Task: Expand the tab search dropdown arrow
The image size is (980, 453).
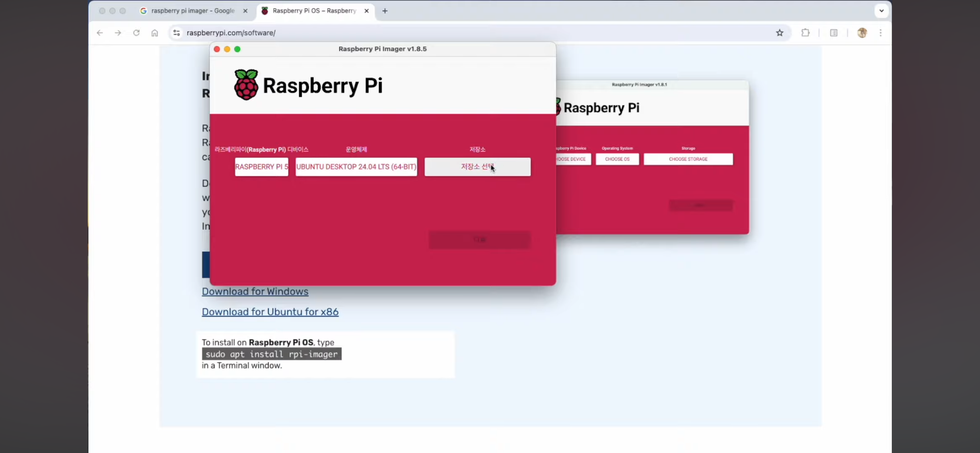Action: [x=881, y=11]
